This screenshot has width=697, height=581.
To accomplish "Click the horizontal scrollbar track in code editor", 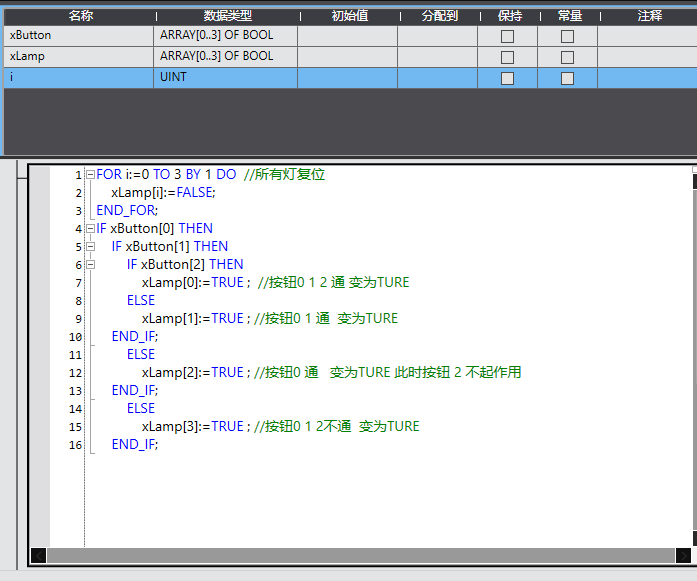I will point(360,555).
